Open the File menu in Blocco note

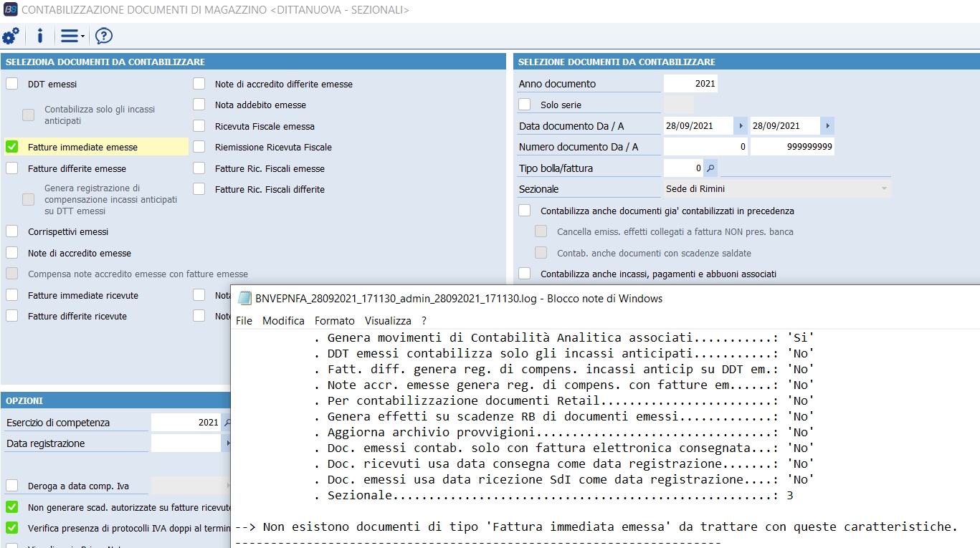coord(244,321)
